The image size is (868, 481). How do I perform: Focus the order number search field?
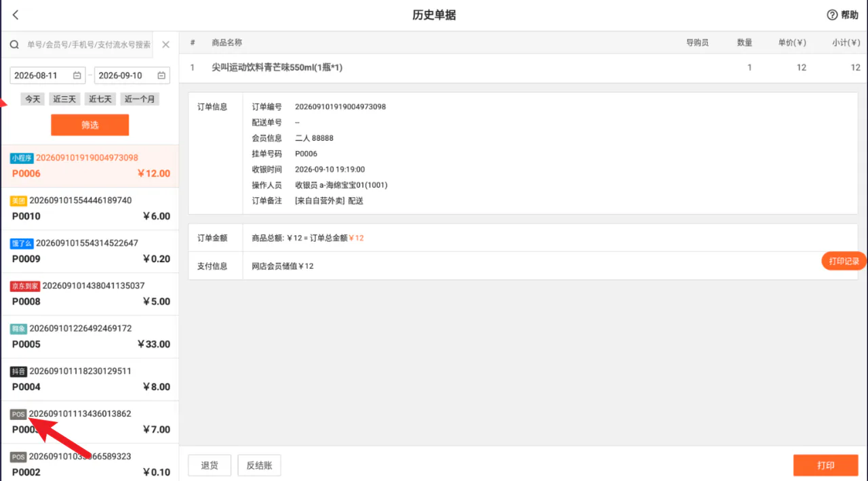click(89, 45)
